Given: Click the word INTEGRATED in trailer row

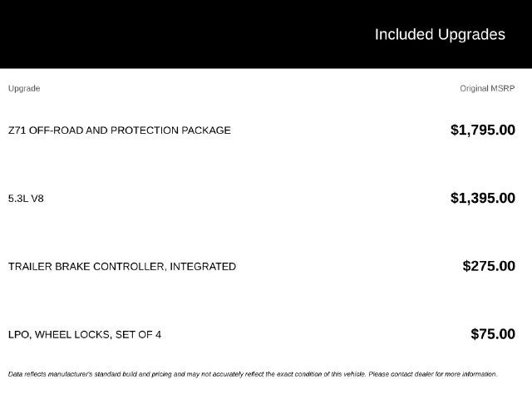Looking at the screenshot, I should tap(203, 267).
